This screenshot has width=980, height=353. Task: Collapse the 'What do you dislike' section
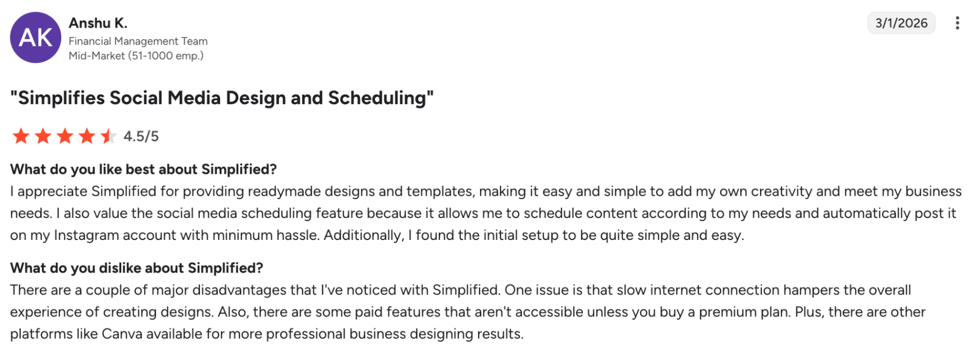pyautogui.click(x=136, y=268)
